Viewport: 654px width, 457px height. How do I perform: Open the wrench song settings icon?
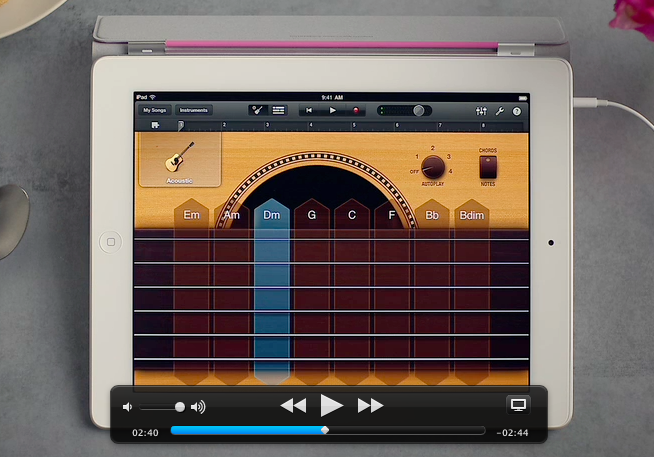500,110
